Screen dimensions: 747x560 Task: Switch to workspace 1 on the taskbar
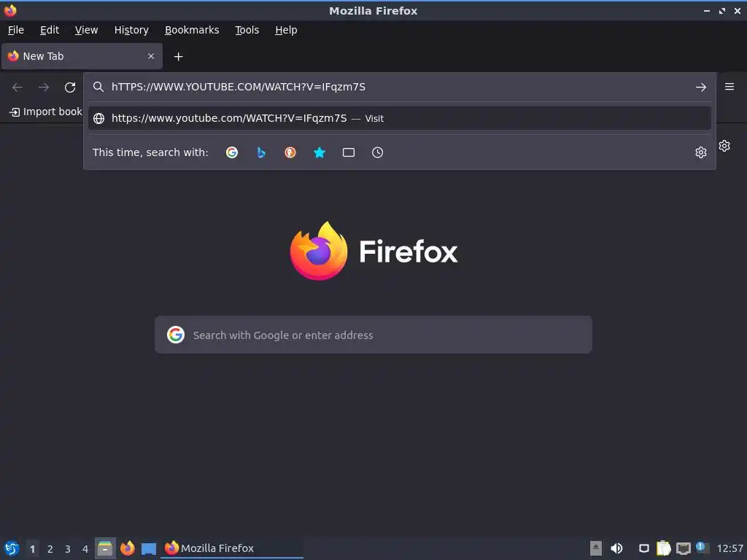coord(32,549)
